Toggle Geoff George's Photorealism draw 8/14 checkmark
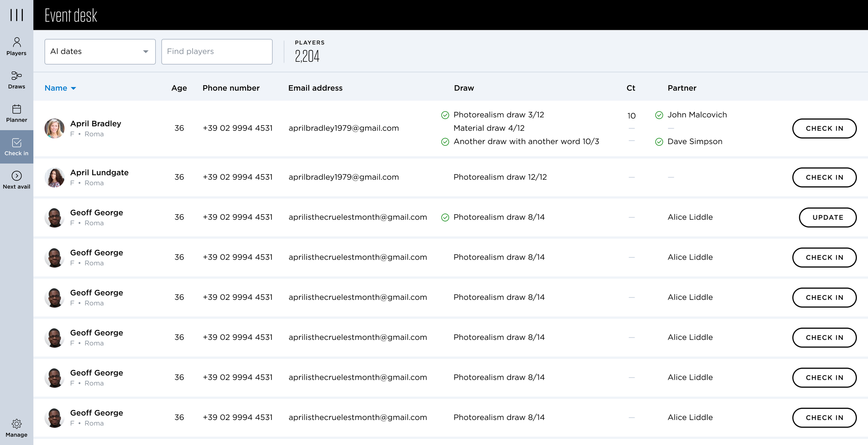 pos(445,218)
